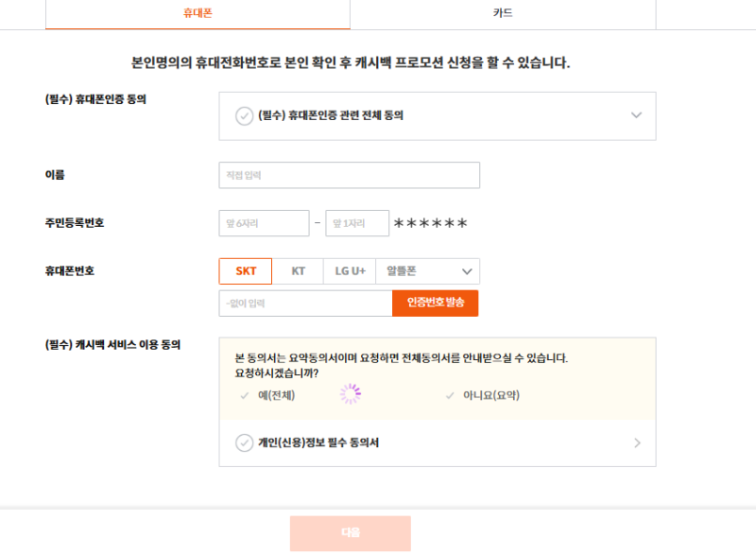The height and width of the screenshot is (555, 756).
Task: Click the 이름 input field
Action: (349, 175)
